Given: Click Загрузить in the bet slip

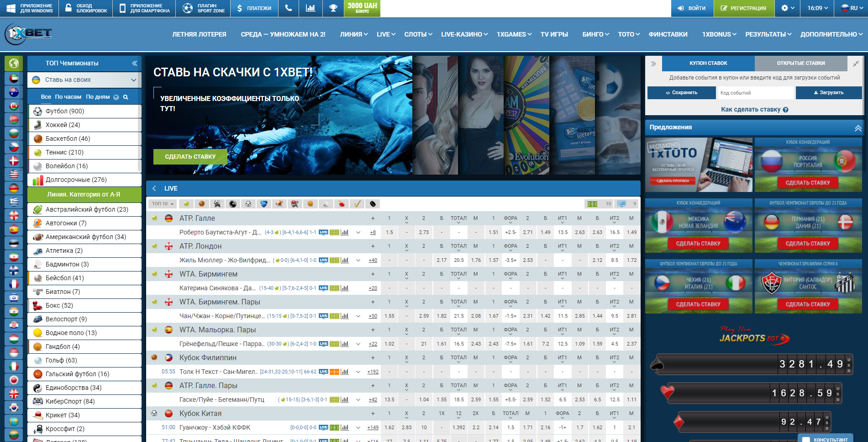Looking at the screenshot, I should coord(828,93).
